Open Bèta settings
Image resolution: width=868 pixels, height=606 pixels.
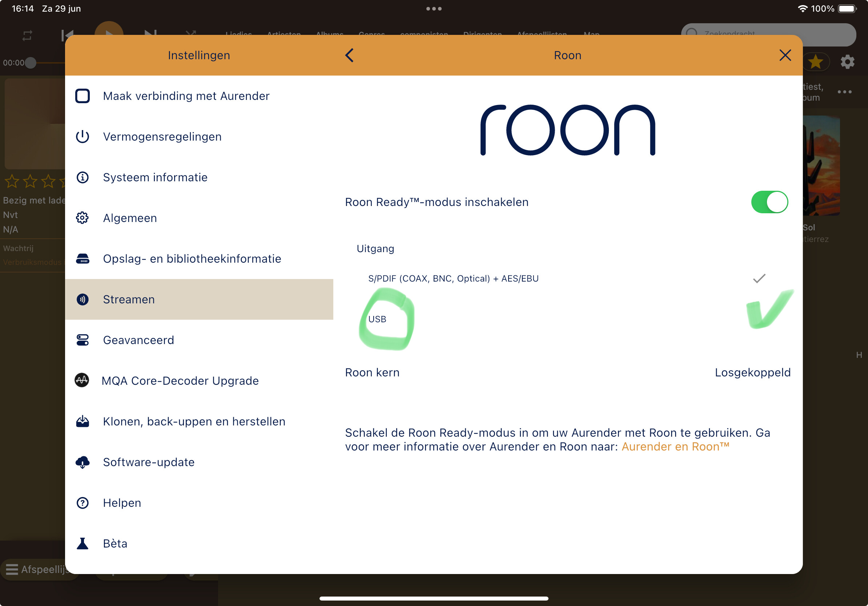tap(199, 544)
